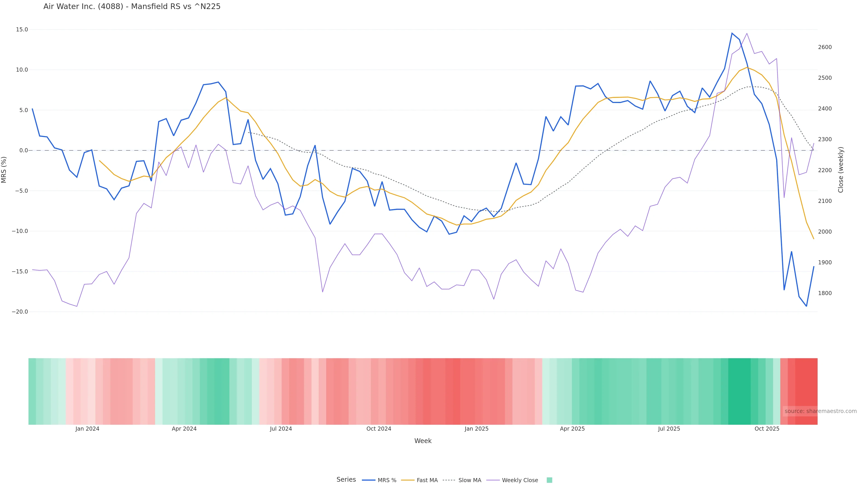Click the "Jul 2025" x-axis label

coord(669,429)
